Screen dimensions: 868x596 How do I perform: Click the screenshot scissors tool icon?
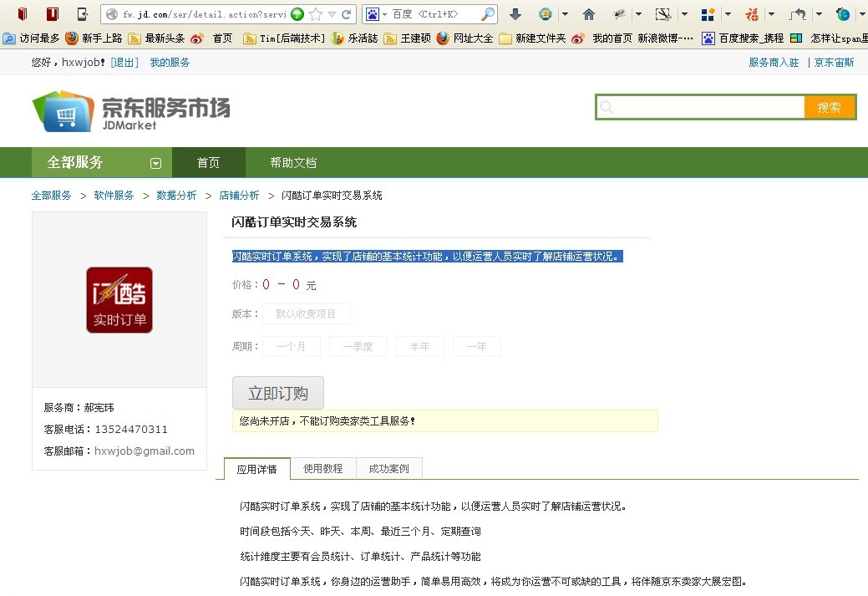click(662, 14)
